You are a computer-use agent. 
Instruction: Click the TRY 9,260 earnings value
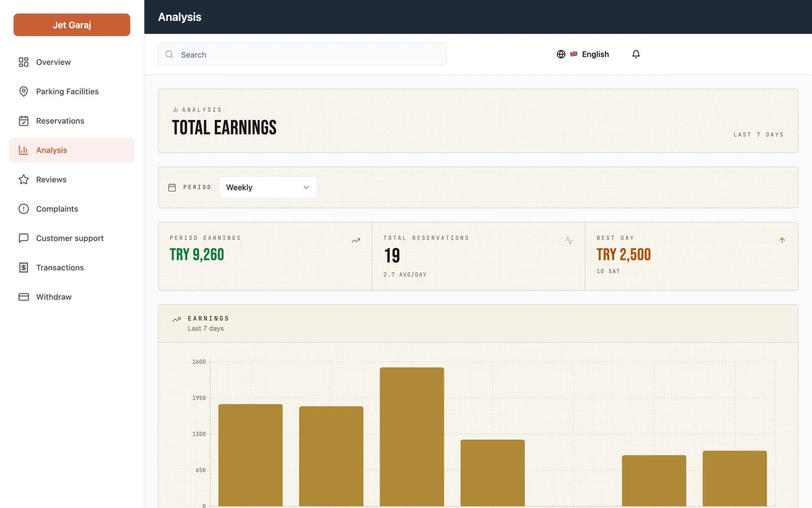[x=197, y=255]
